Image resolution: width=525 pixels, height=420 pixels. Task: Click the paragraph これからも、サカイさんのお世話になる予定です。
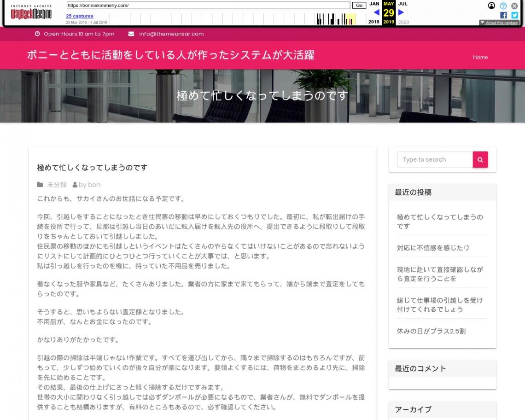tap(111, 198)
